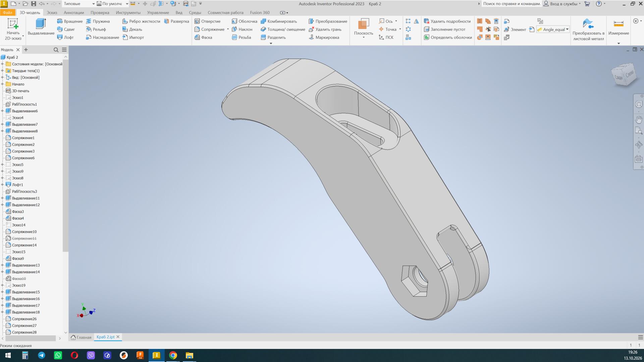Click the Комбинировать combine tool

279,21
